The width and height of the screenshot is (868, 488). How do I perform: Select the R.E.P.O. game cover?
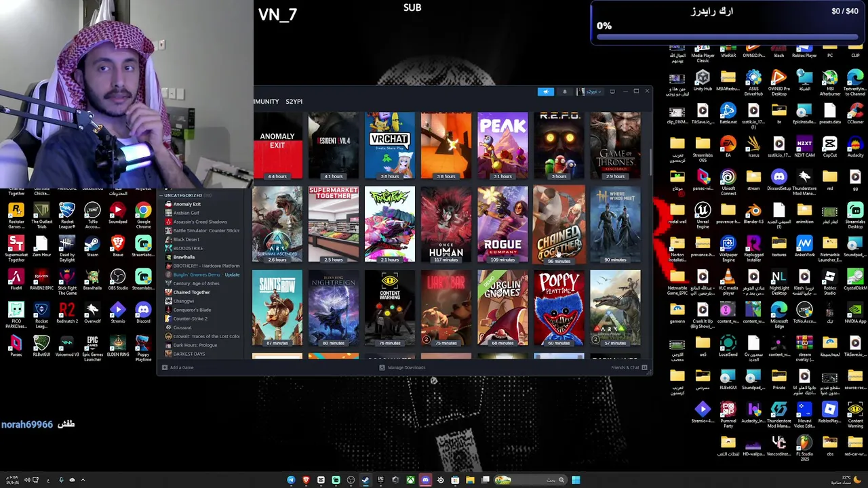(x=559, y=146)
